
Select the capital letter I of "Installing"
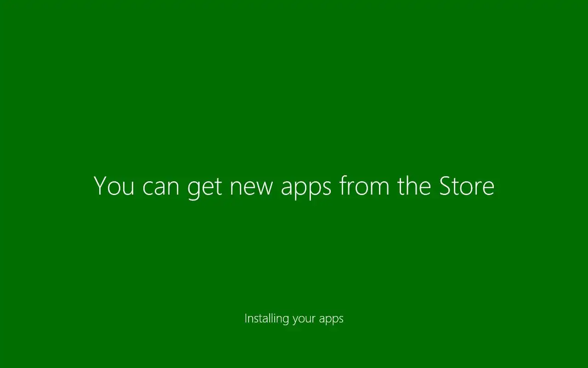coord(245,318)
